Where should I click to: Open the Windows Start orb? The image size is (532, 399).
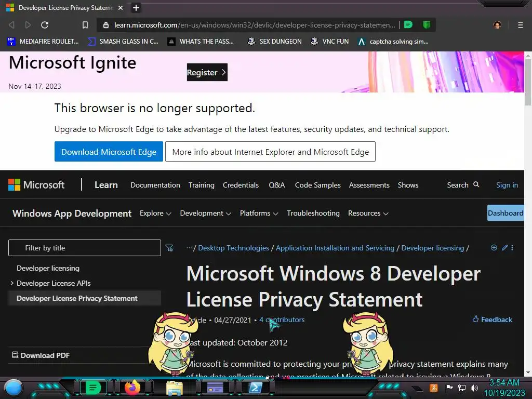14,388
